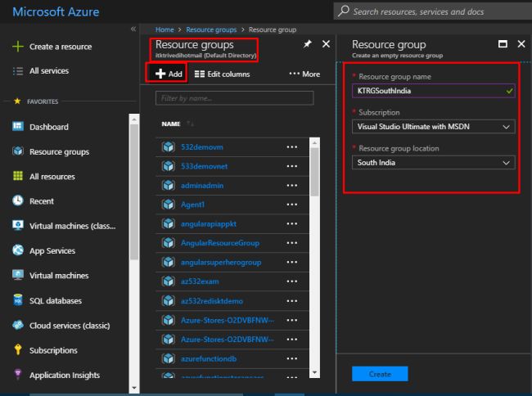
Task: Open context menu for AngularResourceGroup row
Action: [x=292, y=243]
